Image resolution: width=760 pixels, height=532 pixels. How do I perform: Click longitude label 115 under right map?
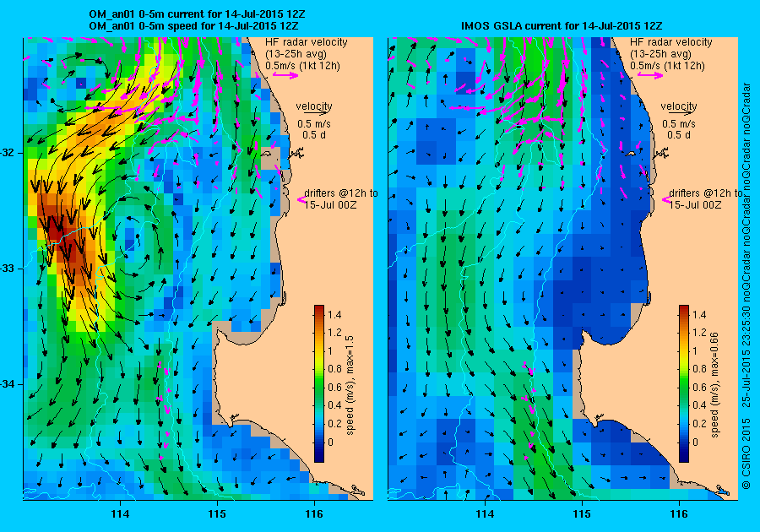(x=582, y=514)
